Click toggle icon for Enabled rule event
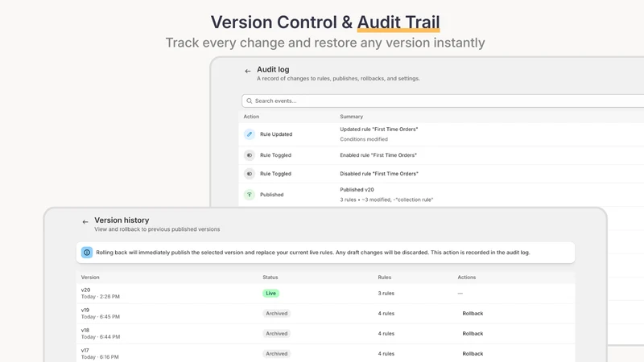This screenshot has height=362, width=644. click(x=250, y=155)
